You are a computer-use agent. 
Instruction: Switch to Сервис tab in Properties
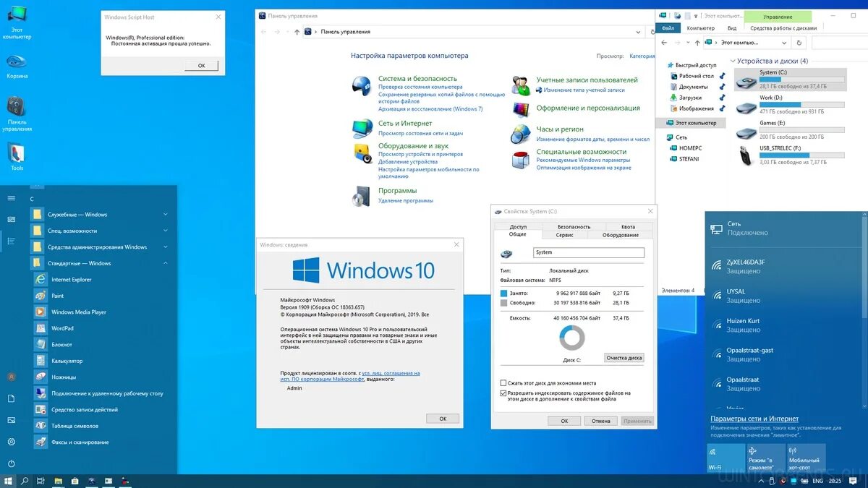coord(565,235)
